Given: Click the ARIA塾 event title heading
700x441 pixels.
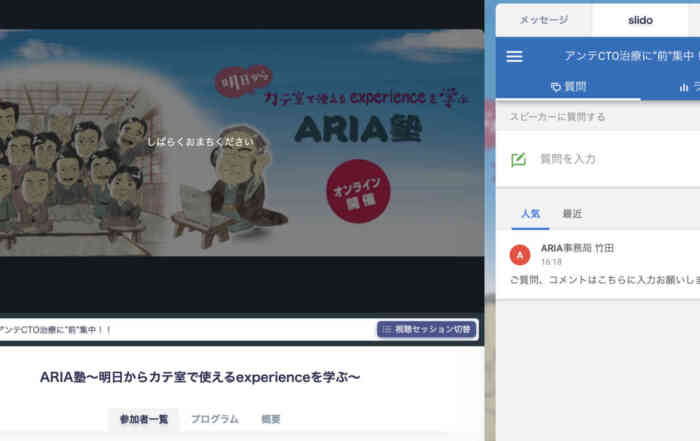Looking at the screenshot, I should click(x=200, y=377).
